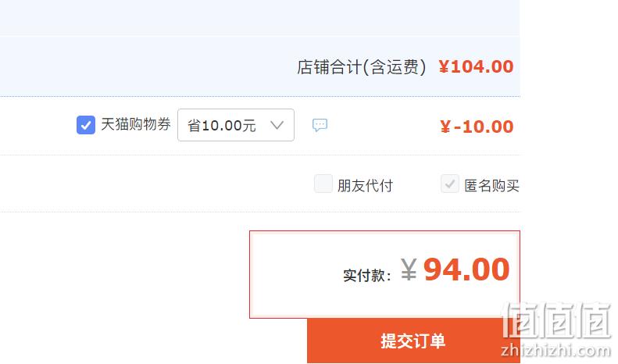Click the red-bordered payment summary box
This screenshot has width=618, height=364.
(384, 275)
